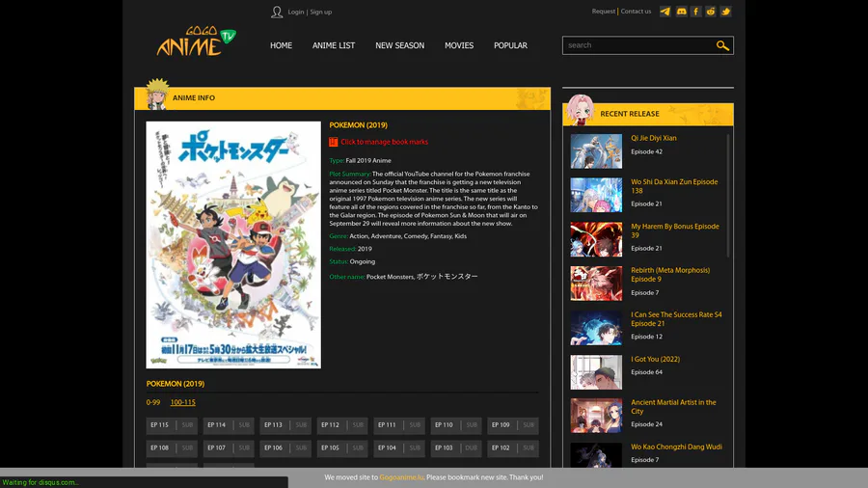Image resolution: width=868 pixels, height=488 pixels.
Task: Click the Contact us link
Action: (636, 11)
